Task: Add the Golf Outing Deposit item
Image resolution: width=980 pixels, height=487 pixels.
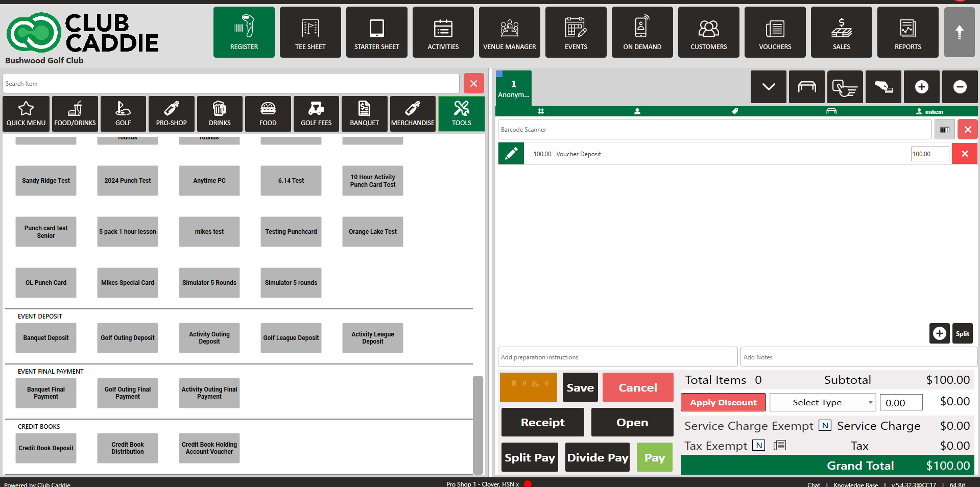Action: pyautogui.click(x=128, y=338)
